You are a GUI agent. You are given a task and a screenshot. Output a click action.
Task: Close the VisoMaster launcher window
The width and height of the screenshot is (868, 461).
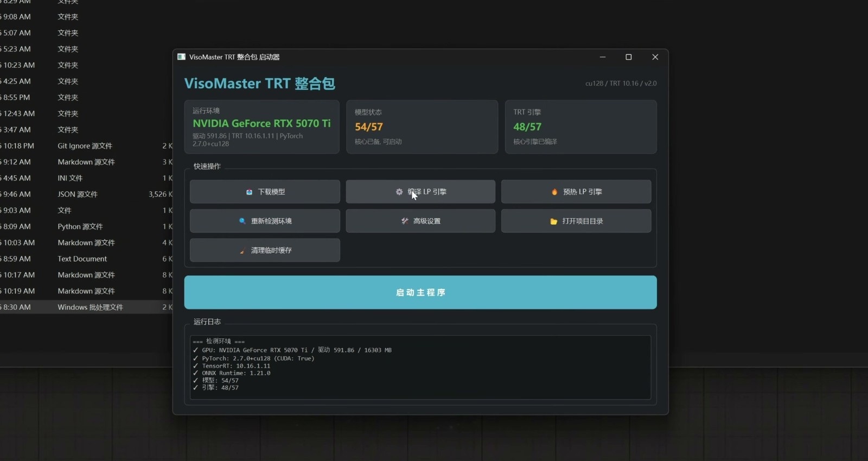655,57
